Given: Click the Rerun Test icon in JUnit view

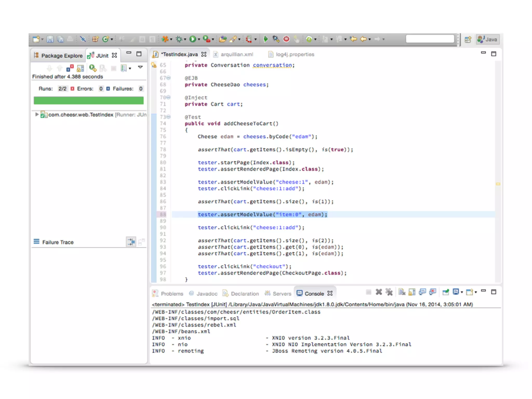Looking at the screenshot, I should point(92,68).
